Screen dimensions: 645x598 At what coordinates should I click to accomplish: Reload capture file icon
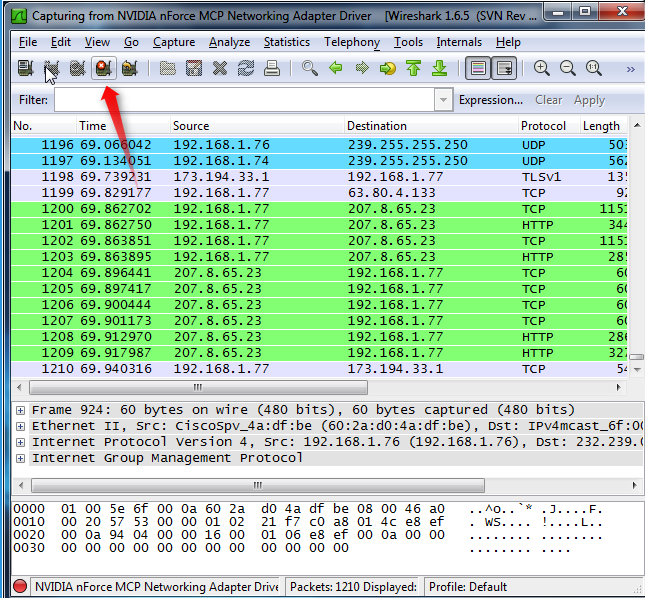point(246,68)
